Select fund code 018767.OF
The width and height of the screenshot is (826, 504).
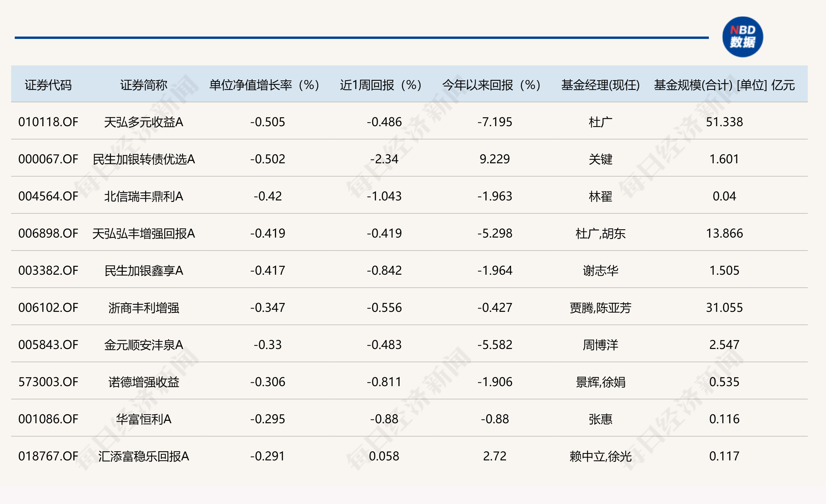point(48,457)
